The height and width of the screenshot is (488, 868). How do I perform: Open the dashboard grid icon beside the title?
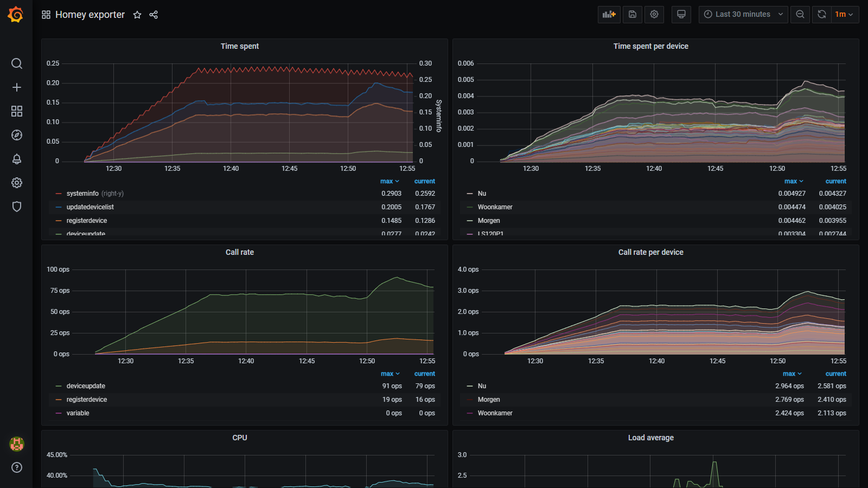point(46,15)
